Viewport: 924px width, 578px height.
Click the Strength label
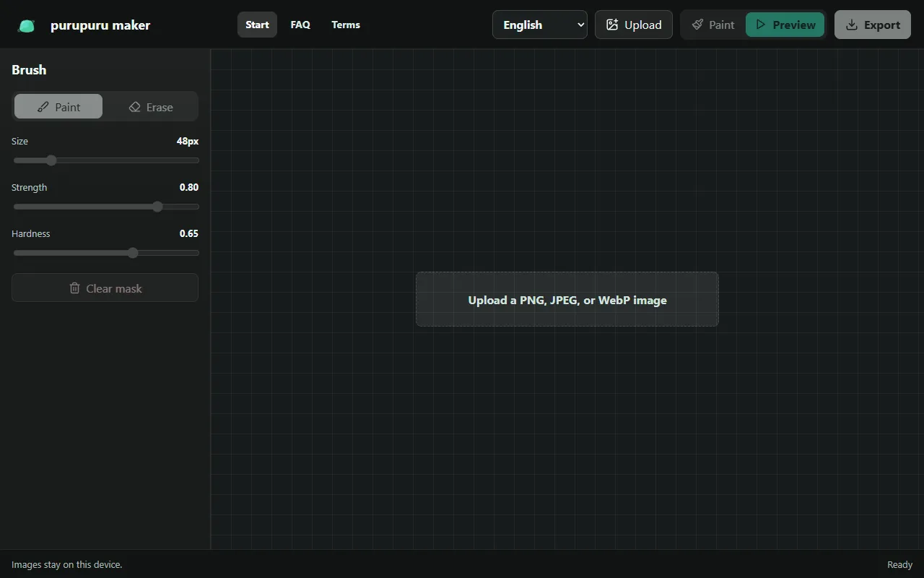click(29, 187)
